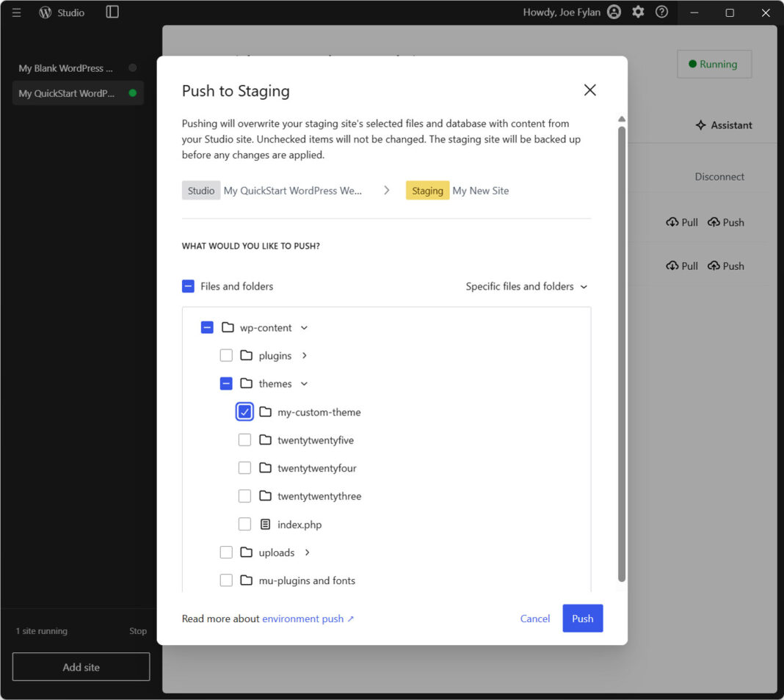This screenshot has width=784, height=700.
Task: Open the hamburger menu icon
Action: coord(16,12)
